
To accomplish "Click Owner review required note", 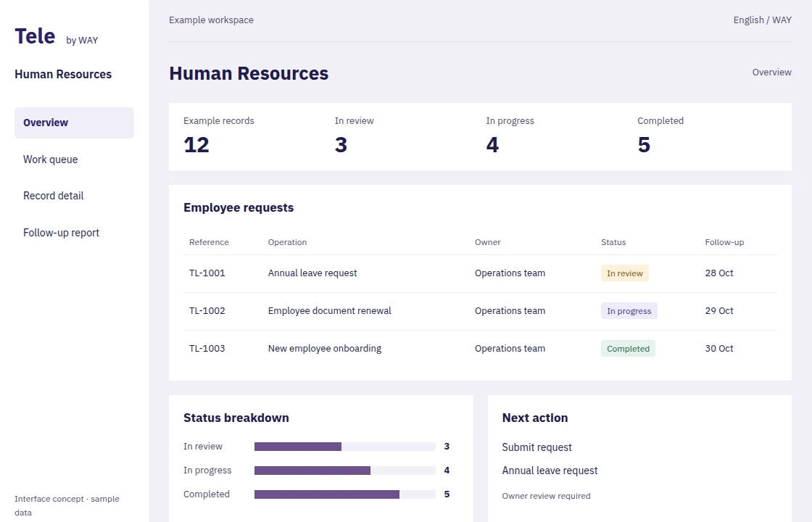I will point(546,496).
